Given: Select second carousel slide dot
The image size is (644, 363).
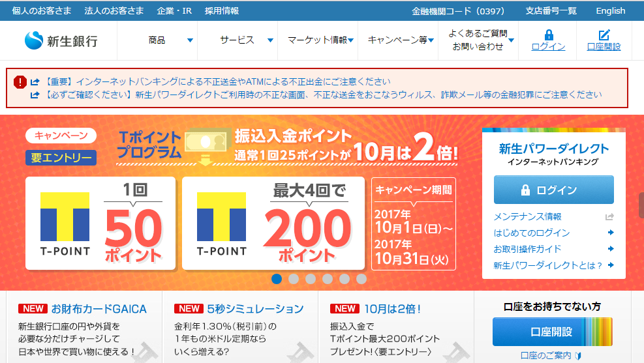Looking at the screenshot, I should (x=294, y=279).
